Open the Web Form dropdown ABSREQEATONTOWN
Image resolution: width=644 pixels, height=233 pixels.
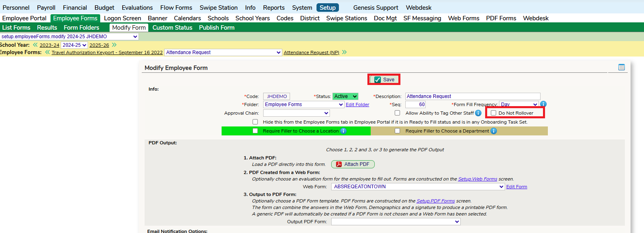[x=418, y=187]
